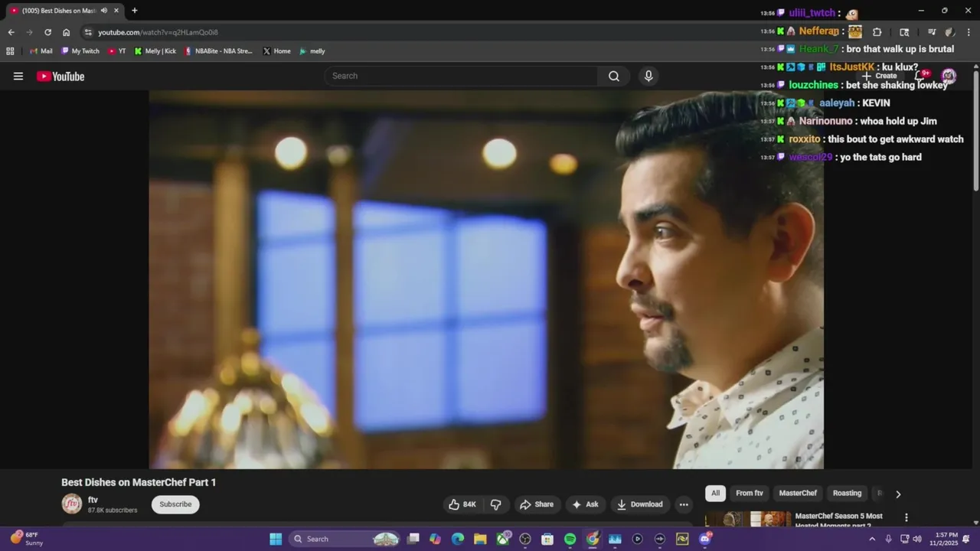Open the X Home bookmark
The image size is (980, 551).
pyautogui.click(x=276, y=51)
